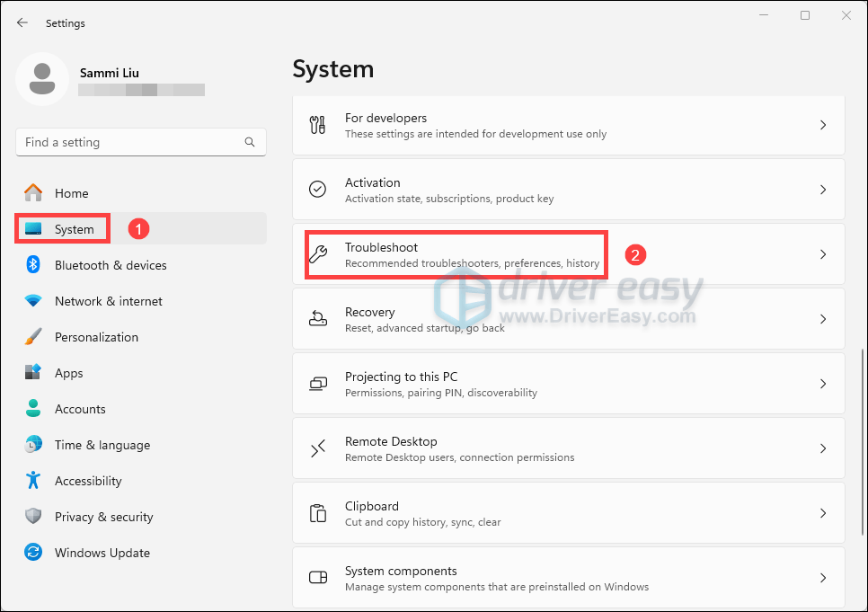Focus the Find a setting search box
Image resolution: width=868 pixels, height=612 pixels.
[x=130, y=142]
